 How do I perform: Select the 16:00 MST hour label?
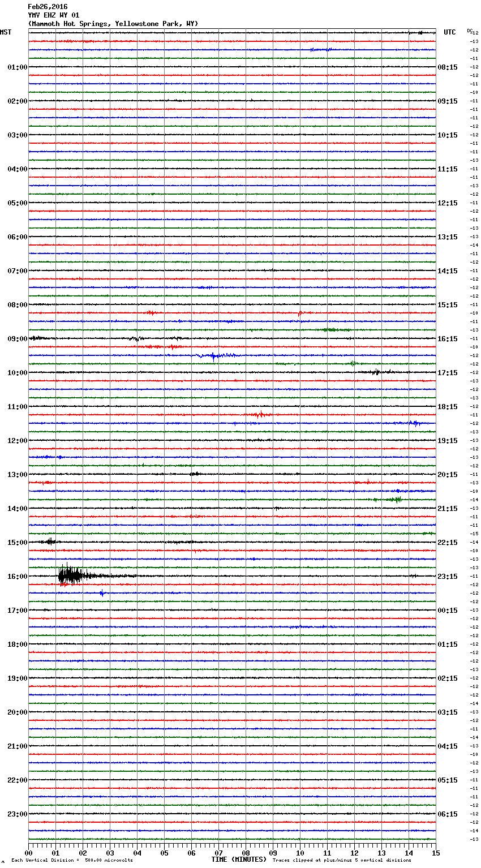pos(18,577)
